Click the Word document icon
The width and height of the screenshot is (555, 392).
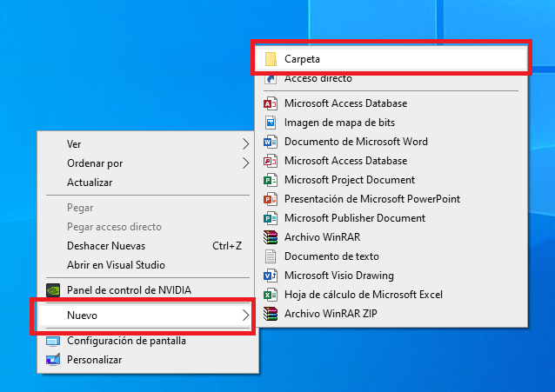[270, 142]
